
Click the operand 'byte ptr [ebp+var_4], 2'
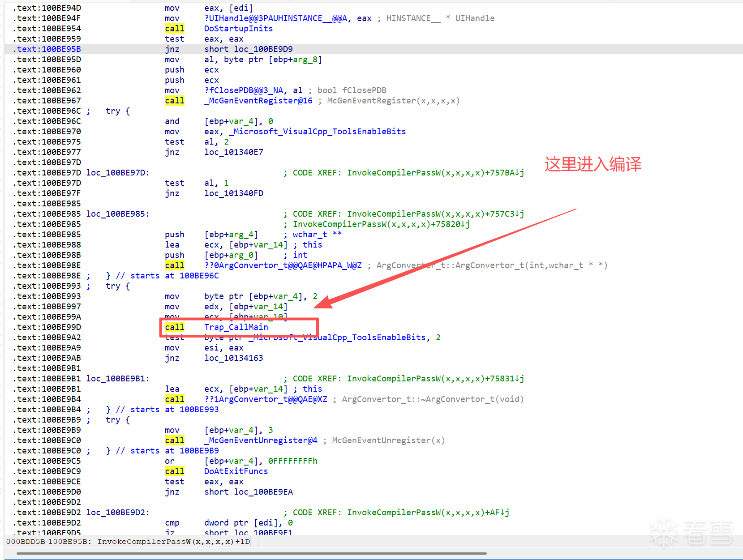261,296
